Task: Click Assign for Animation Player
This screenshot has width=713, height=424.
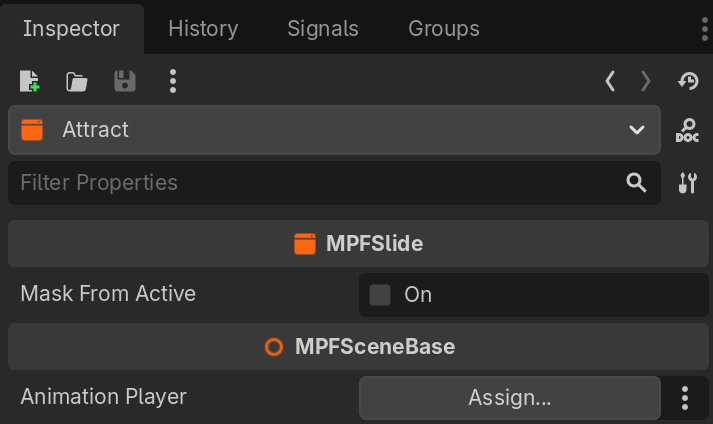Action: [509, 397]
